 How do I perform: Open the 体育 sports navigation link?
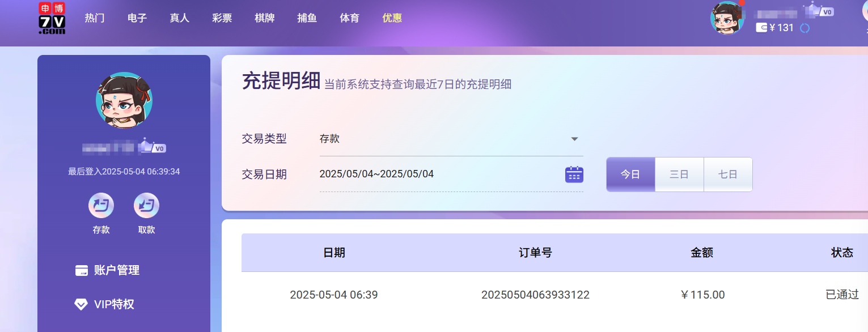coord(349,18)
